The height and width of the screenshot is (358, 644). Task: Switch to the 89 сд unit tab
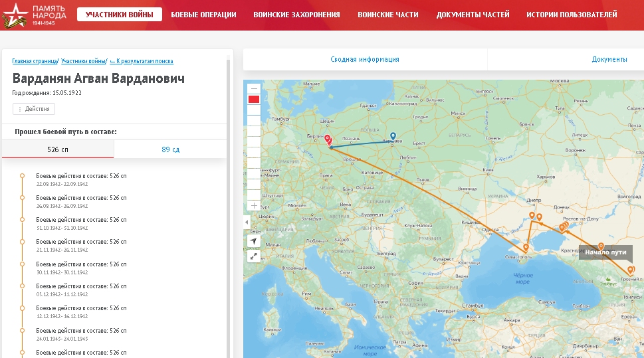pos(170,149)
